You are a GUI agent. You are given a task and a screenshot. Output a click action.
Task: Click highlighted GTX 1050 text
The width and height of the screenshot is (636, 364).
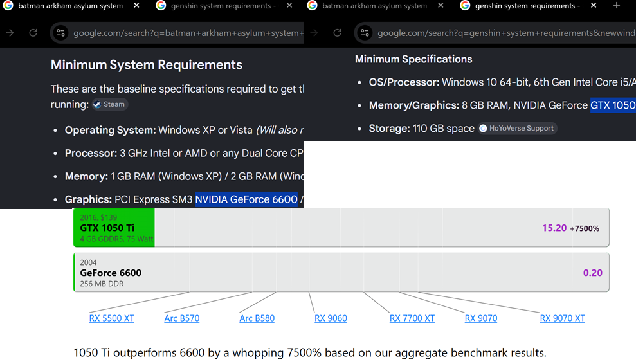click(613, 105)
